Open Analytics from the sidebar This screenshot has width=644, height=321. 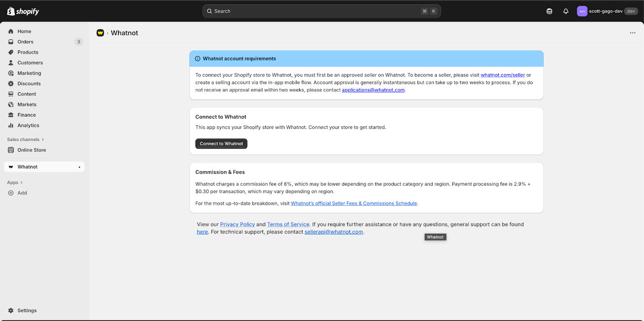(x=28, y=126)
